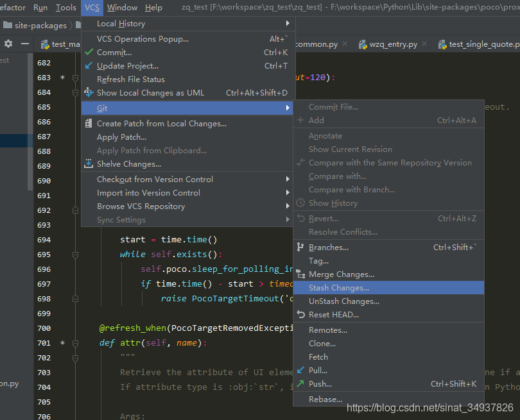Choose Rebase... in the Git submenu
The width and height of the screenshot is (520, 420).
tap(388, 399)
